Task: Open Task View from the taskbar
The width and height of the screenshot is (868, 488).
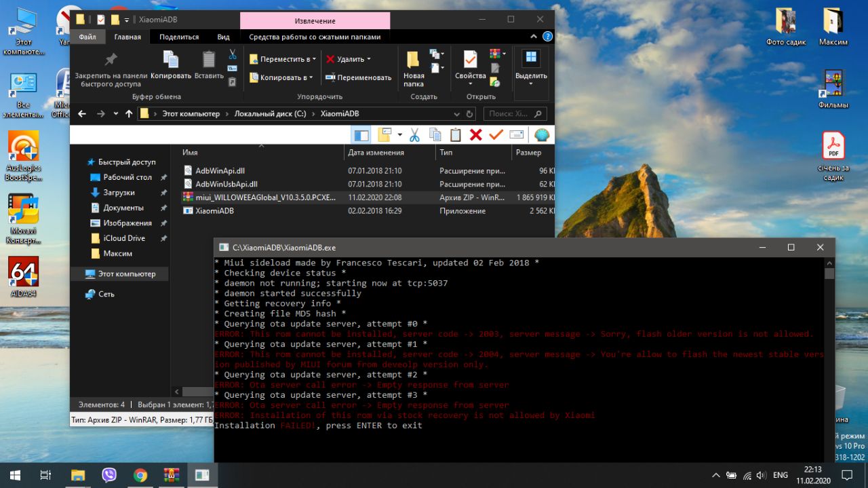Action: click(46, 475)
